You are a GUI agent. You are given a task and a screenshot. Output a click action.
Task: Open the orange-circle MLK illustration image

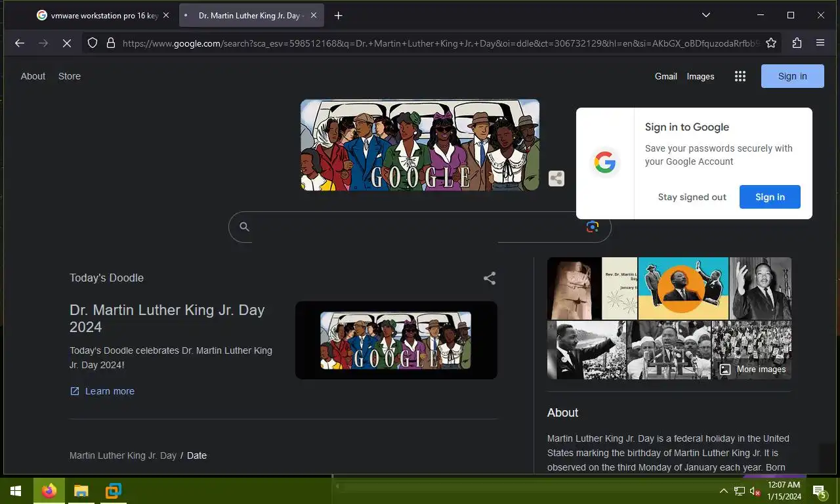[x=683, y=288]
